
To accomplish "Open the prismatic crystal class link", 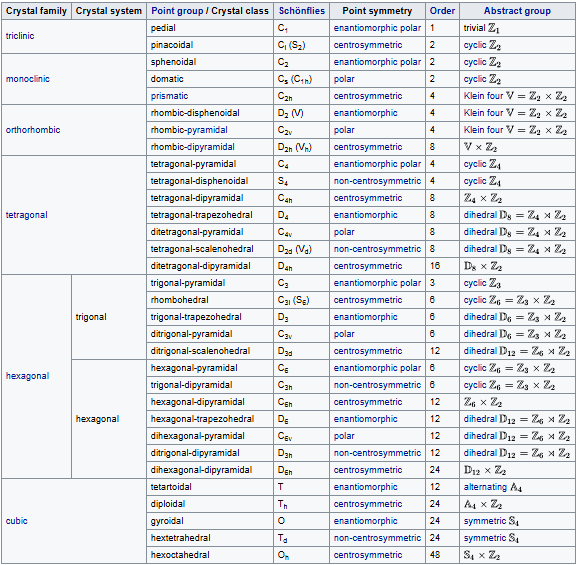I will click(x=169, y=96).
